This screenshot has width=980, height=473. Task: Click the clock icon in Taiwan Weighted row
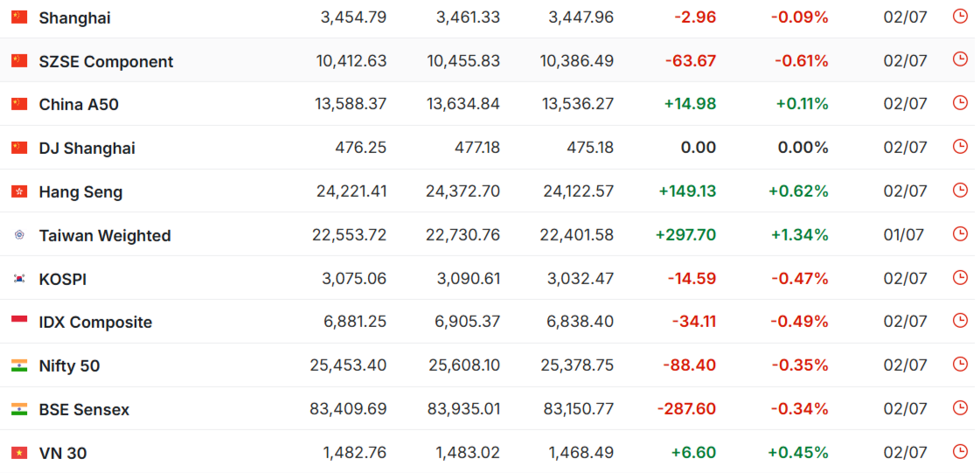(959, 233)
